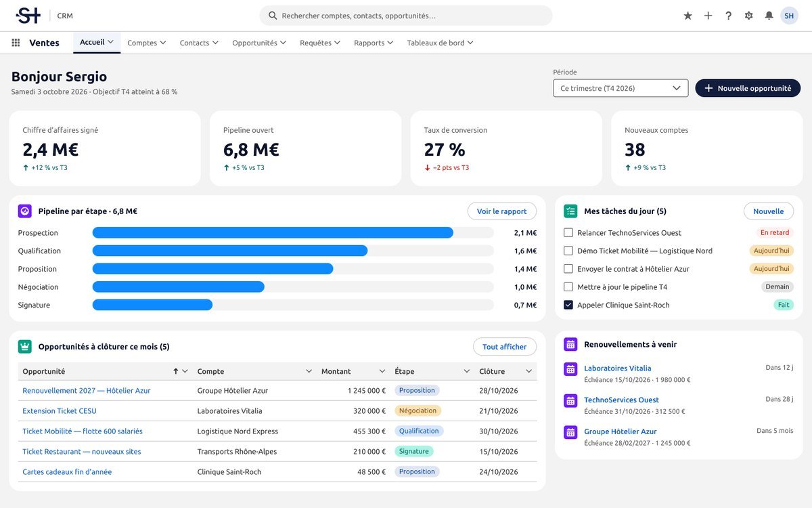
Task: Expand the Compte column menu chevron
Action: 309,371
